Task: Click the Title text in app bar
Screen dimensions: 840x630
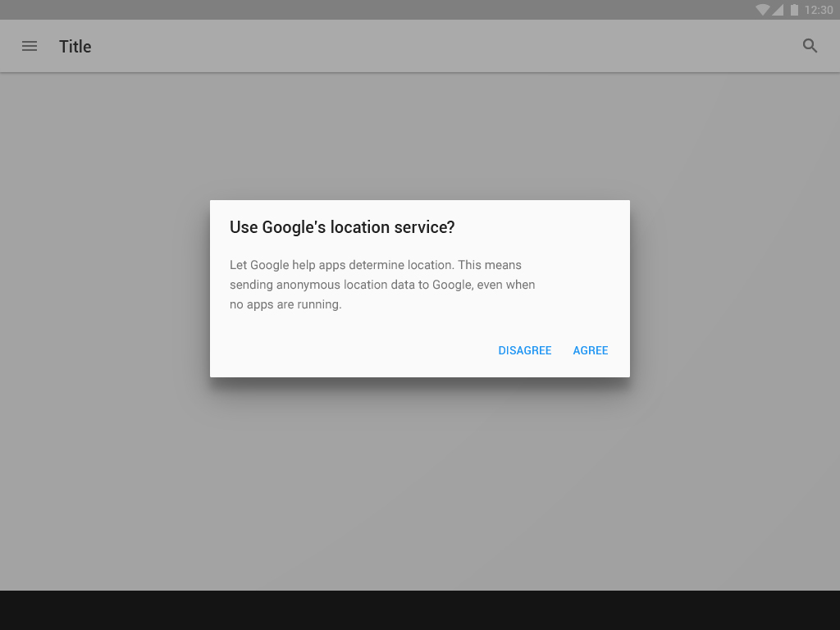Action: click(x=75, y=47)
